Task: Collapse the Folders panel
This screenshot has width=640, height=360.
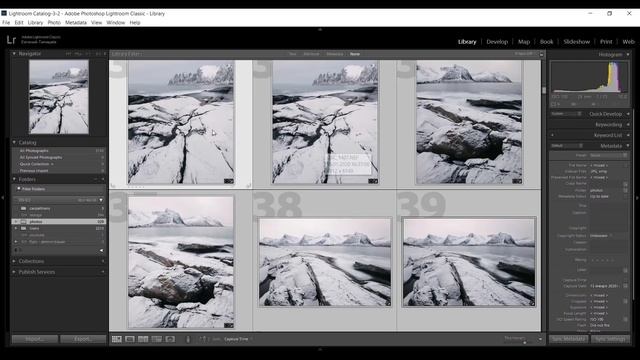Action: (x=14, y=179)
